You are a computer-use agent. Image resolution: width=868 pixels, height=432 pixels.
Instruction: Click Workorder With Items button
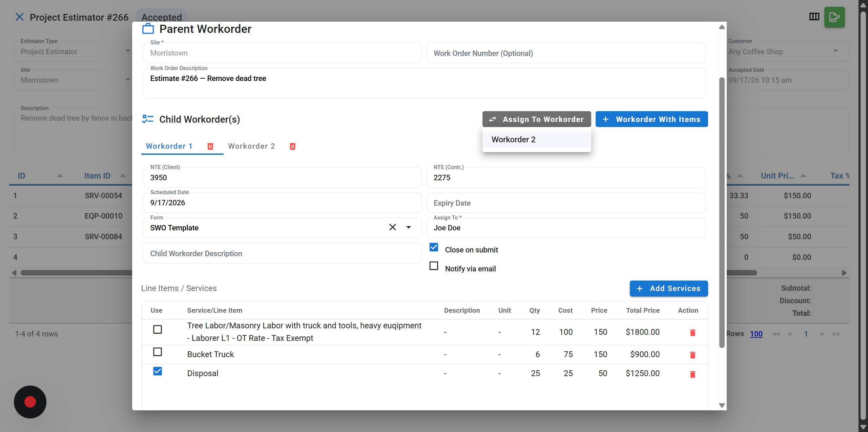coord(652,119)
